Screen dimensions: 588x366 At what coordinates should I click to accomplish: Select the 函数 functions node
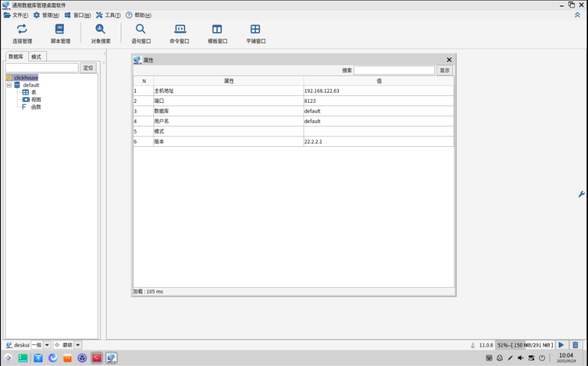click(32, 107)
